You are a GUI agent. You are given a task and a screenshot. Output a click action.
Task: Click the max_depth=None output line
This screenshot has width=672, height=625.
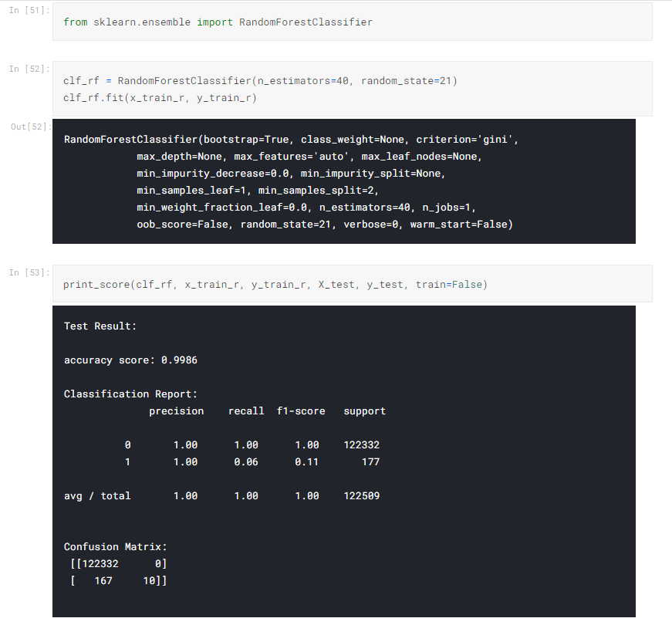309,157
